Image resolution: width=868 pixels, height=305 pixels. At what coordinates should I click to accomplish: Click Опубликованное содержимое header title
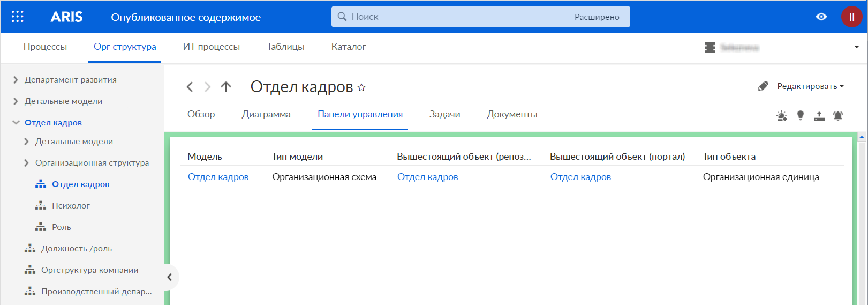tap(186, 17)
